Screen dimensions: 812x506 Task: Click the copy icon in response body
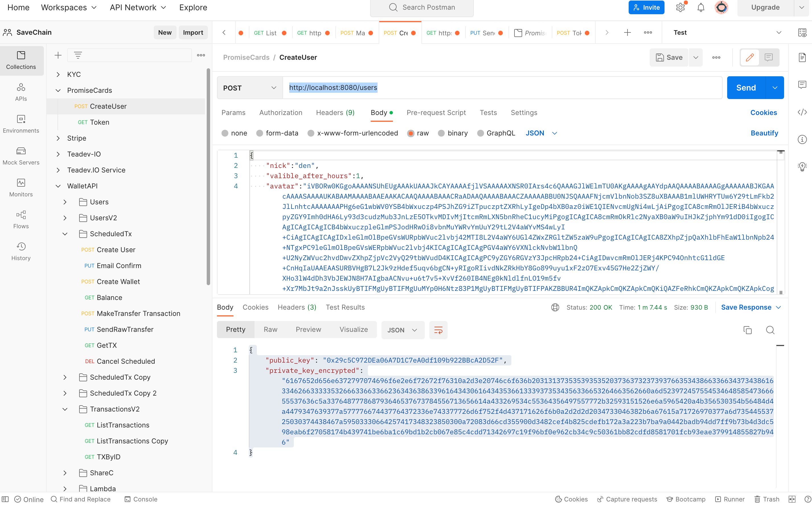pyautogui.click(x=748, y=330)
